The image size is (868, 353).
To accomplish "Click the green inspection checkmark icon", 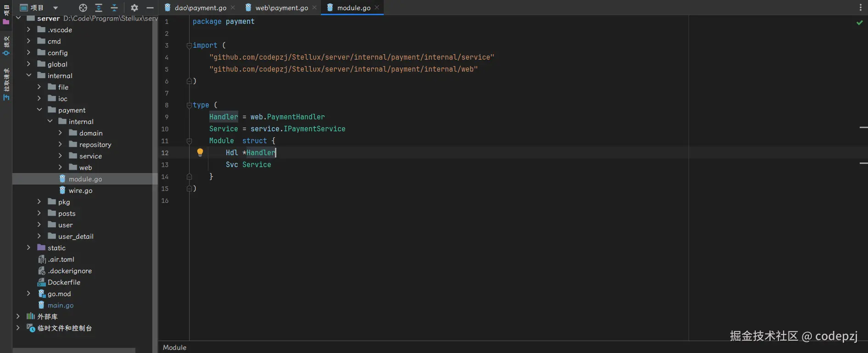I will pos(859,22).
